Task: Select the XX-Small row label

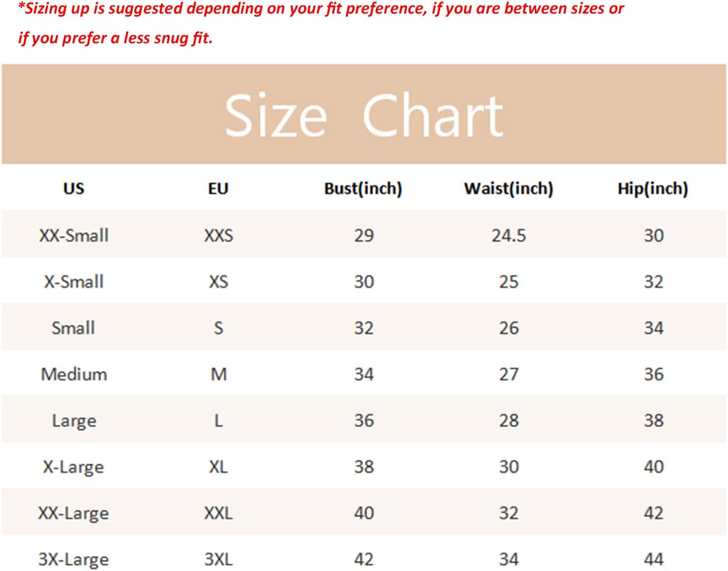Action: coord(74,235)
